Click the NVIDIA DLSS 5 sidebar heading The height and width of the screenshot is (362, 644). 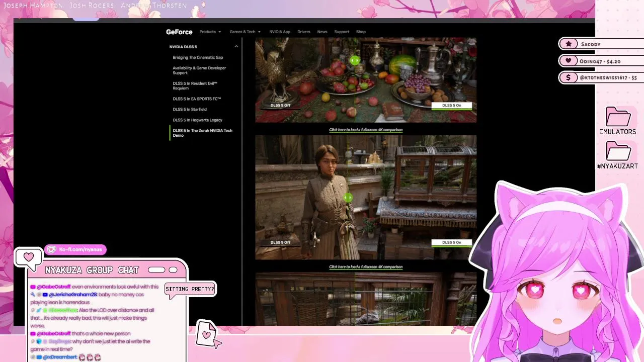click(183, 47)
